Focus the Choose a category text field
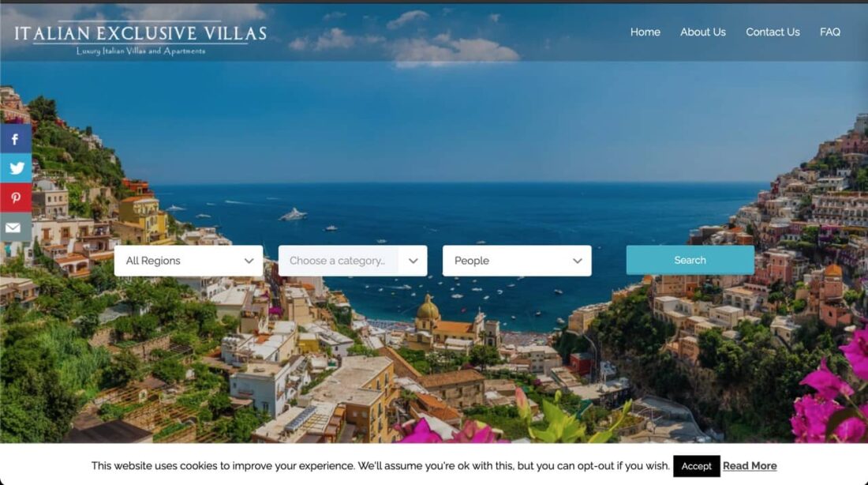 tap(339, 261)
